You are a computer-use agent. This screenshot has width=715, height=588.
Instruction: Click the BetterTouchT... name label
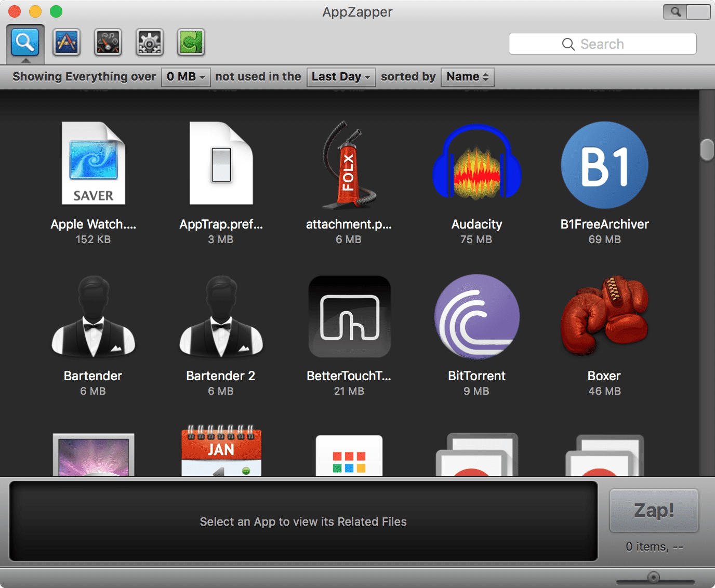349,376
